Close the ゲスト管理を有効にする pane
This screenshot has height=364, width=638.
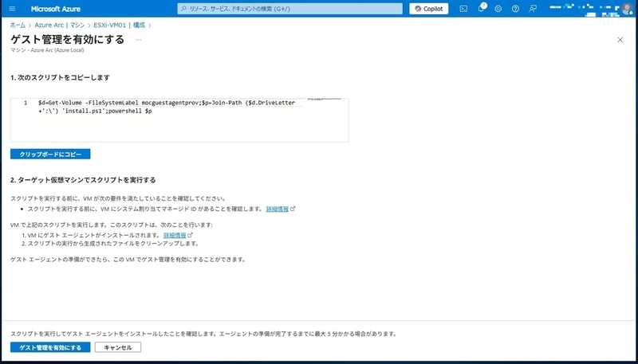point(620,40)
